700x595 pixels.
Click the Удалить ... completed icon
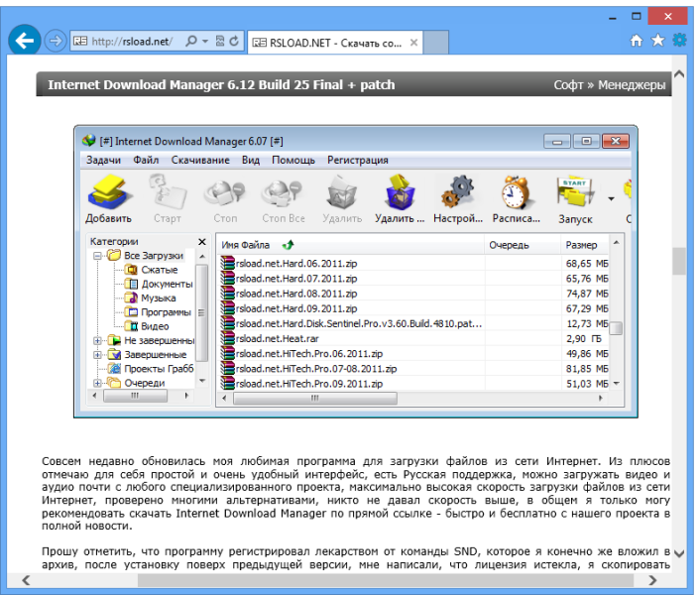point(400,198)
